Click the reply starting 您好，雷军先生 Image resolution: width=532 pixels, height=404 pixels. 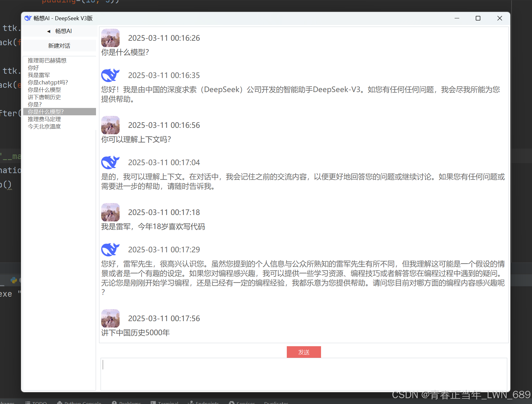tap(303, 278)
